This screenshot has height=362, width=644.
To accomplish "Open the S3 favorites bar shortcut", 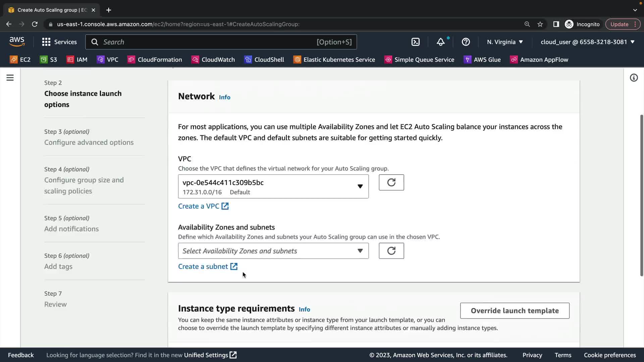I will 49,60.
